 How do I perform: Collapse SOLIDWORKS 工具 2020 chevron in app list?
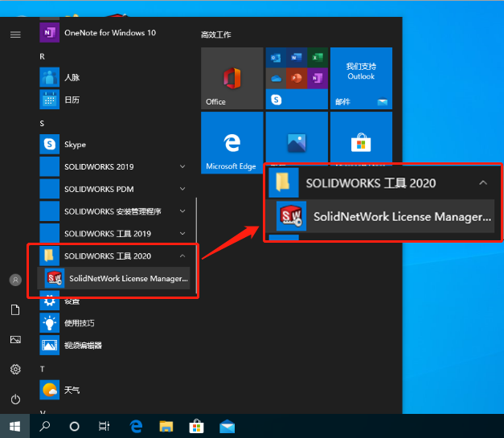[182, 256]
